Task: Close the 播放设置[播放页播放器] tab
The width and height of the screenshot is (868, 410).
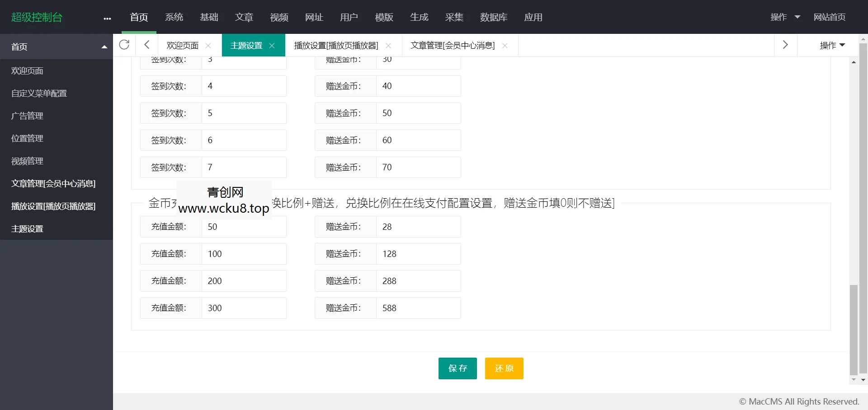Action: 388,46
